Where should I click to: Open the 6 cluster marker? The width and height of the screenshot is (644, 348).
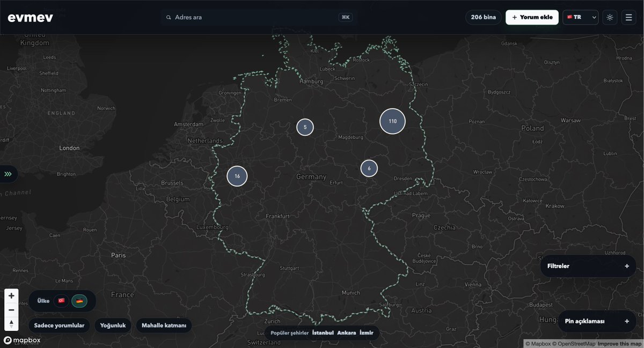369,168
